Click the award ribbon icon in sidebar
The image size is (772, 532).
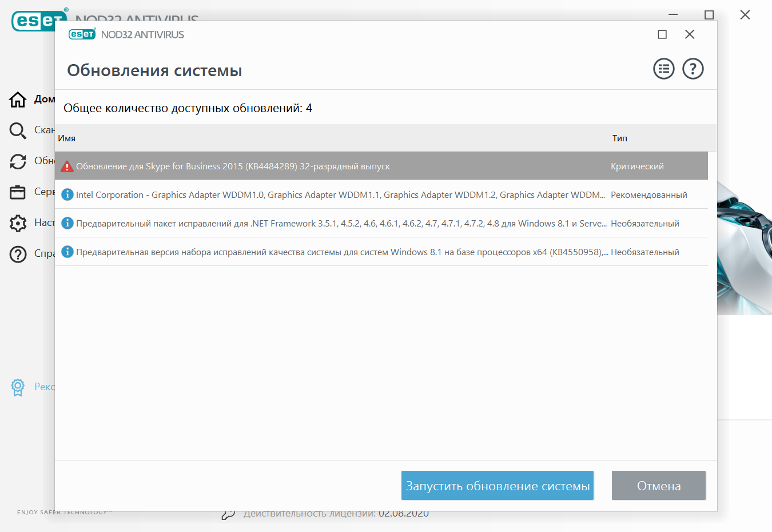(x=18, y=387)
